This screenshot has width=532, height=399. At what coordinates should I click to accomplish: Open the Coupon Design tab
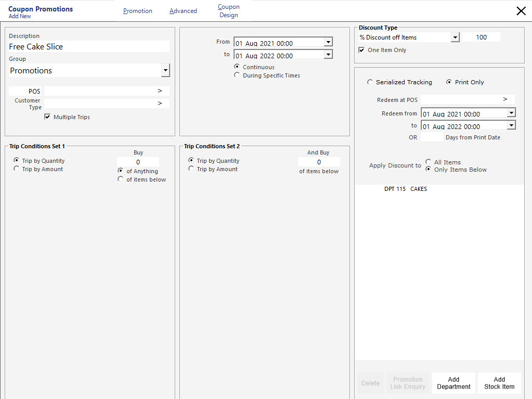[229, 11]
